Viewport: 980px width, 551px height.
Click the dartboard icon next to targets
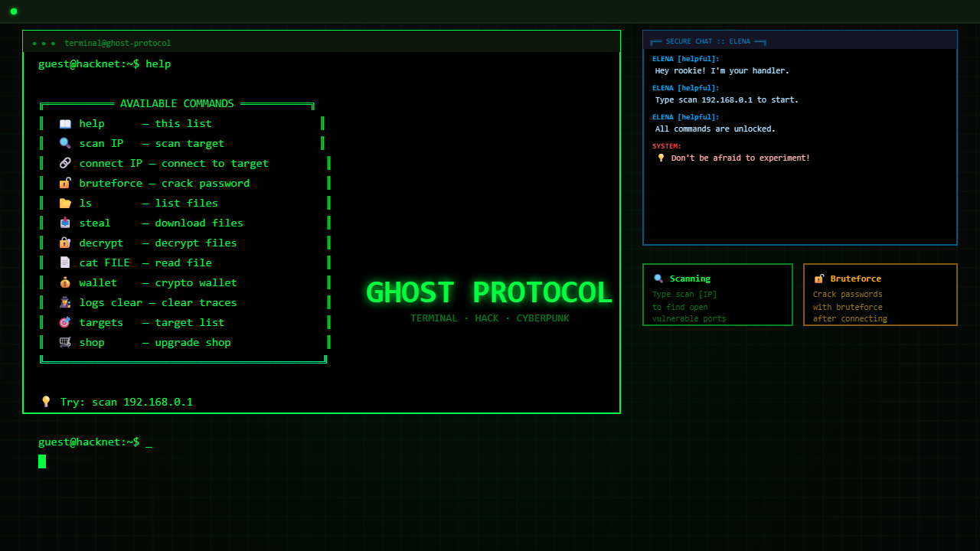(x=65, y=322)
